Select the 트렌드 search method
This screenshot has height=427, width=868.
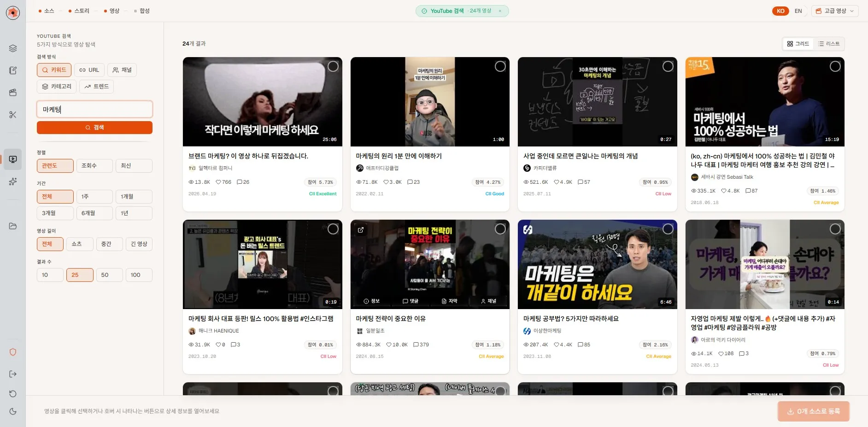point(96,87)
